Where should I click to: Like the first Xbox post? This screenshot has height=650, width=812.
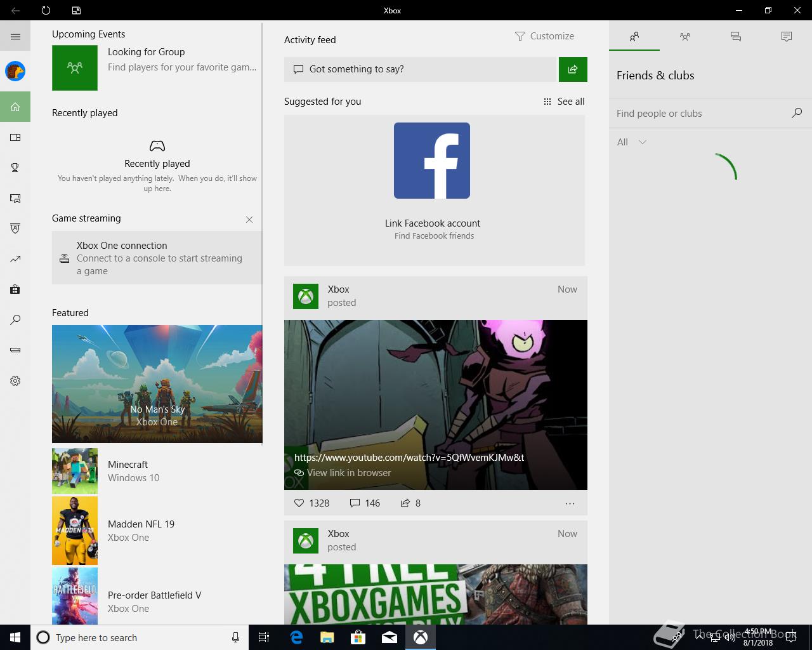tap(299, 503)
